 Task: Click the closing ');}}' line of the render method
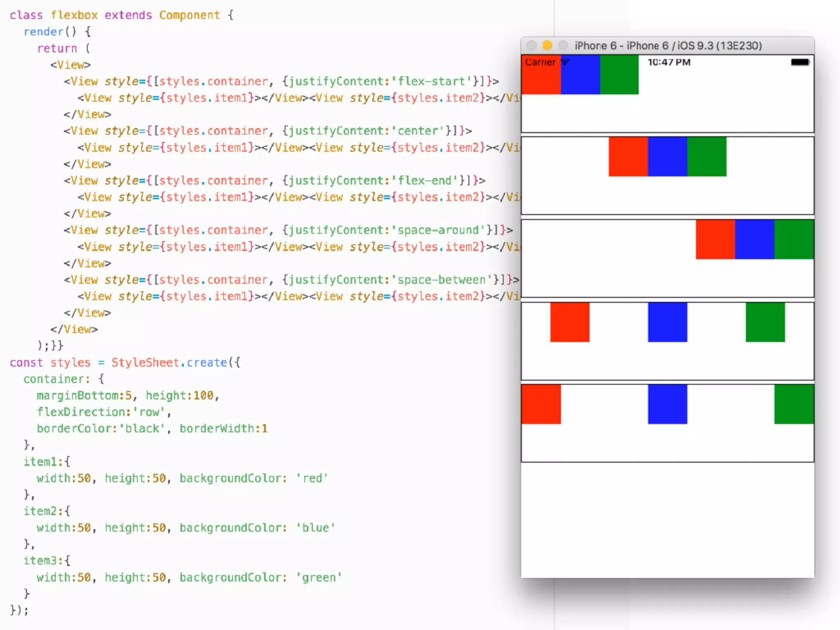click(50, 346)
